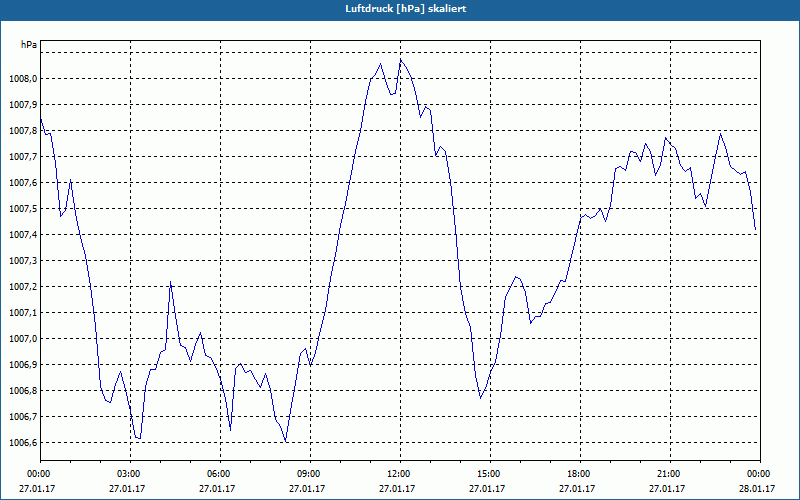Click the y-axis value "1007,5"

tap(23, 209)
